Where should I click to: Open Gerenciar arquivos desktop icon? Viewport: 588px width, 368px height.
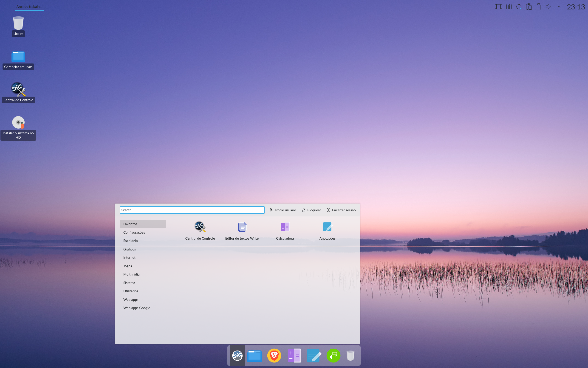pyautogui.click(x=18, y=60)
